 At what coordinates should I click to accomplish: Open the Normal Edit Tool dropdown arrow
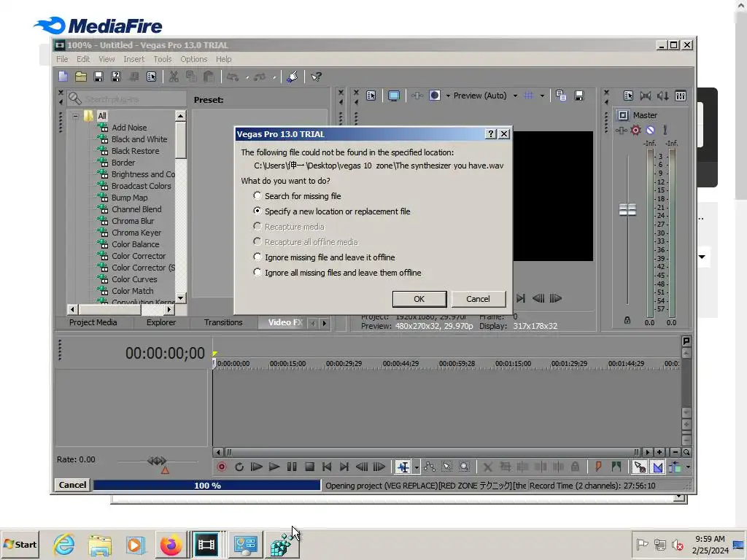click(417, 467)
